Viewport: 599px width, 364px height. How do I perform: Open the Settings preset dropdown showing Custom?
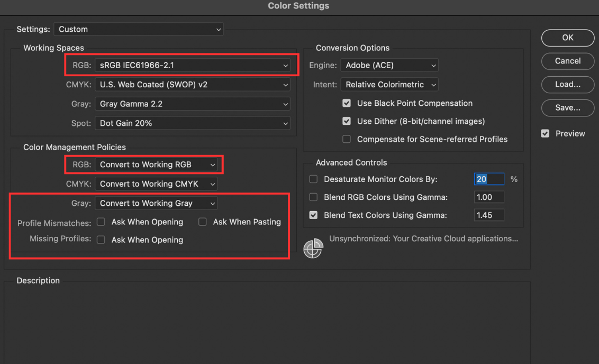click(139, 30)
